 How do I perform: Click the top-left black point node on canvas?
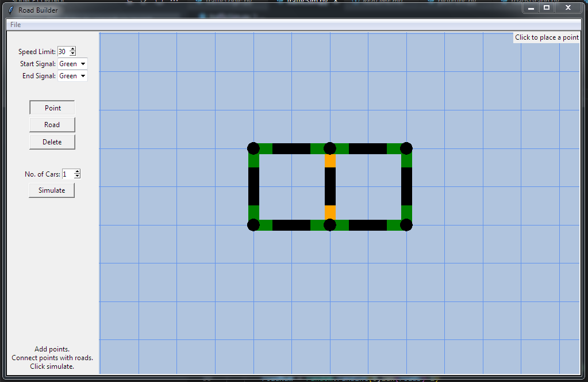click(253, 148)
